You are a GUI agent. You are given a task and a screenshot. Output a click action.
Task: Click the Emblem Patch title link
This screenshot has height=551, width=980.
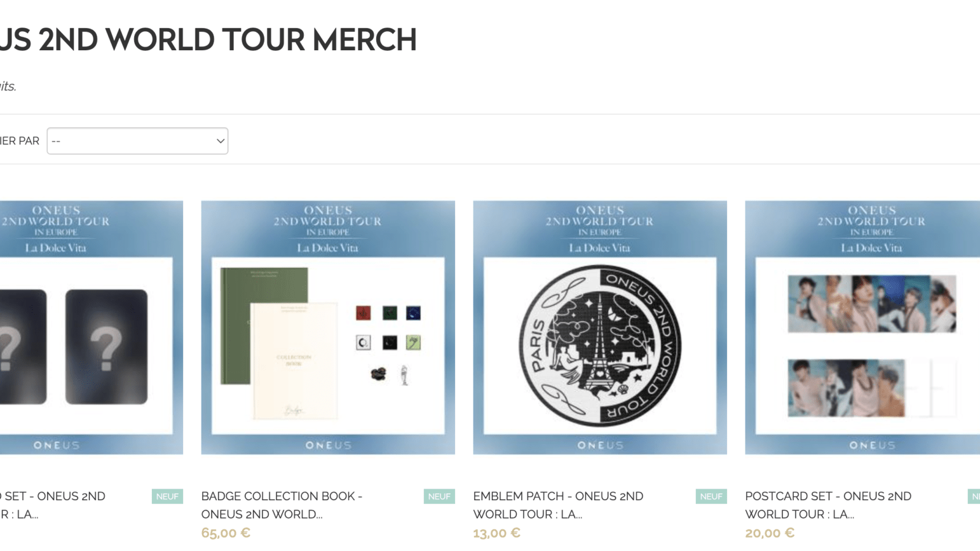click(558, 505)
